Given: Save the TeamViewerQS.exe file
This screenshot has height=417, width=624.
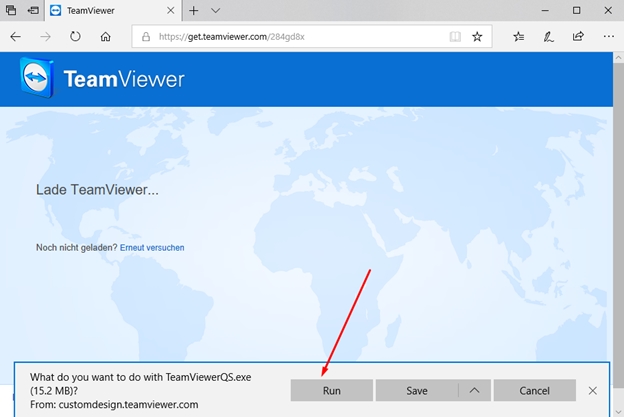Looking at the screenshot, I should [417, 390].
